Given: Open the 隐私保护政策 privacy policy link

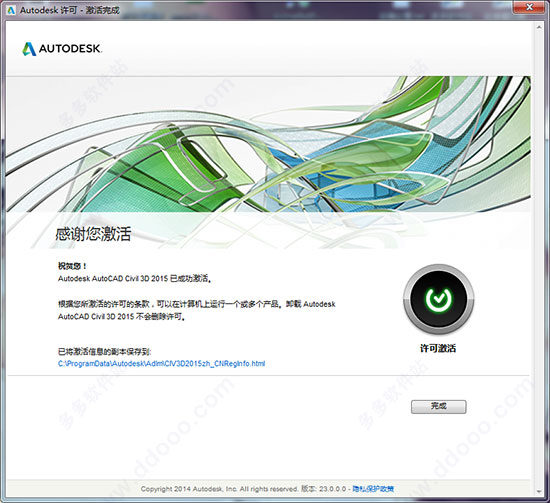Looking at the screenshot, I should tap(373, 489).
